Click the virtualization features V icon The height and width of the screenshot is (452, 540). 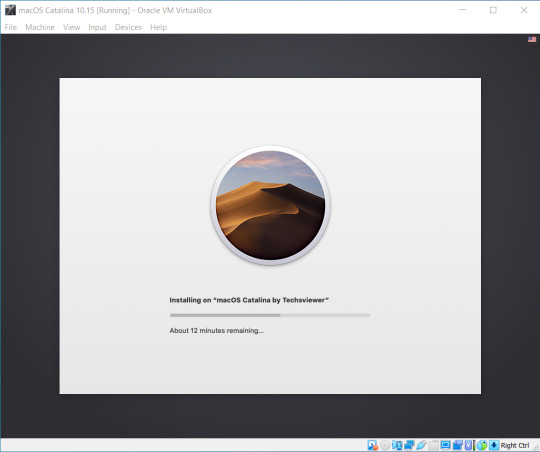[468, 445]
